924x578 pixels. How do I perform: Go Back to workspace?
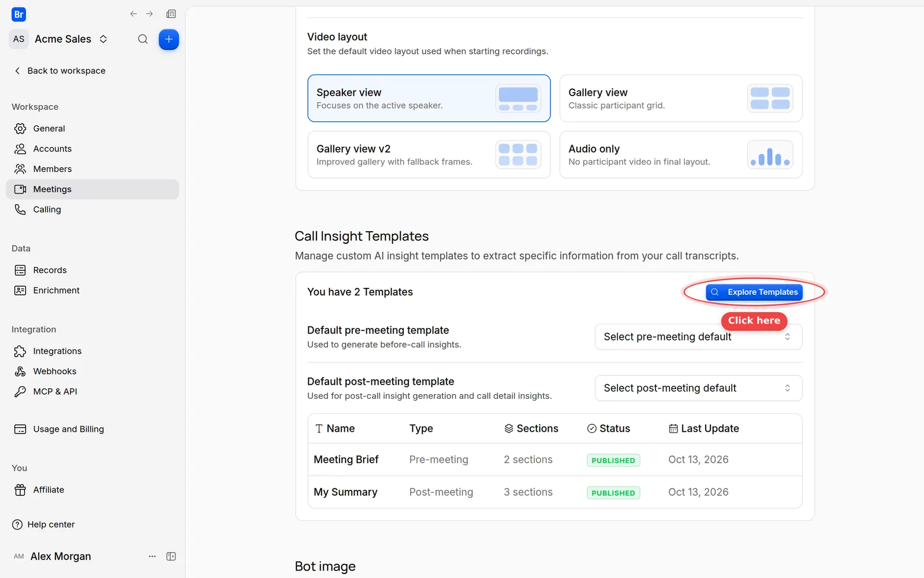tap(59, 71)
